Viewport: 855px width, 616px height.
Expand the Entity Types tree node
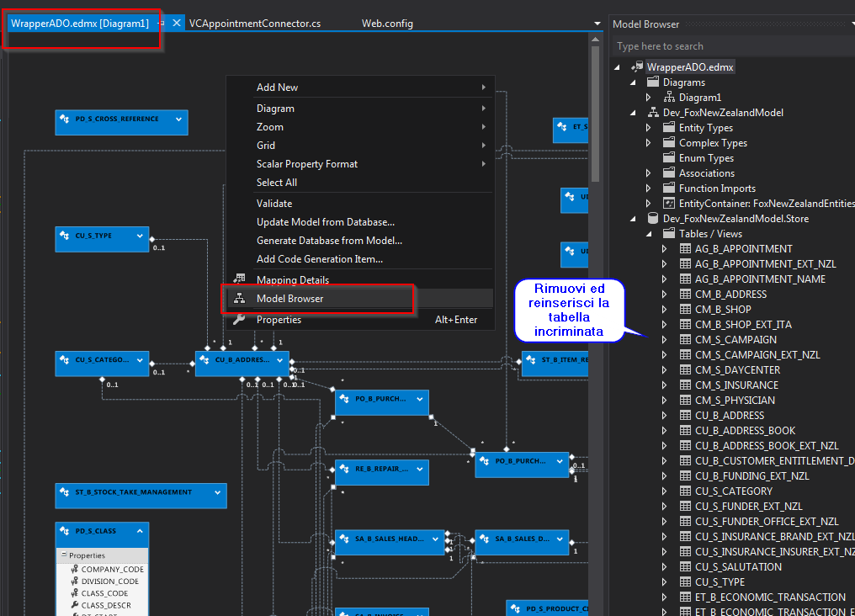(648, 127)
